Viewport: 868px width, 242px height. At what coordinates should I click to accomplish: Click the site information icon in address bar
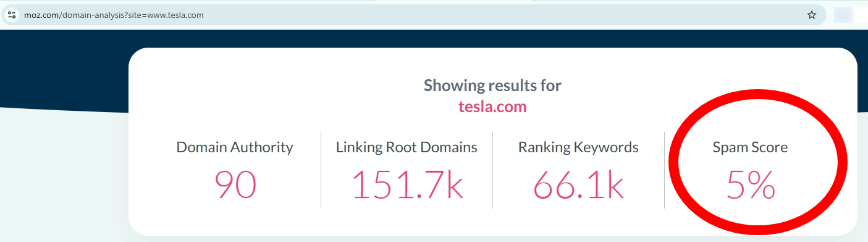[x=11, y=15]
